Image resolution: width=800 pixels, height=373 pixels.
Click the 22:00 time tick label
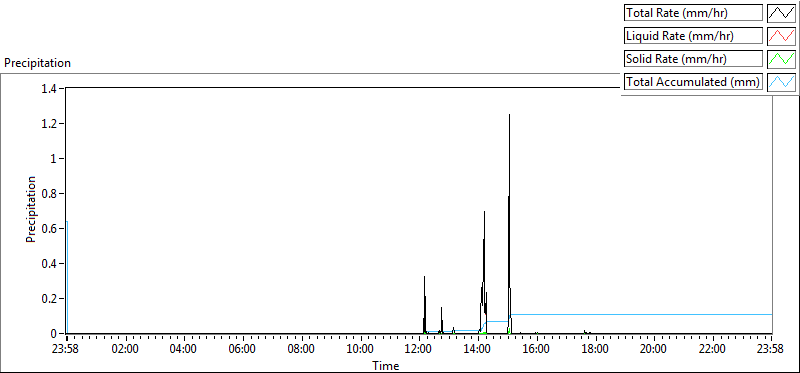[x=713, y=349]
